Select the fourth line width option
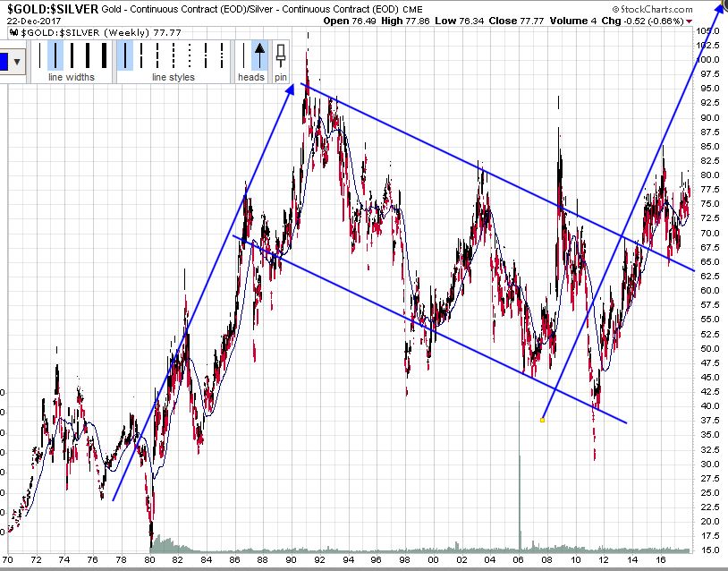The height and width of the screenshot is (571, 728). pyautogui.click(x=89, y=55)
